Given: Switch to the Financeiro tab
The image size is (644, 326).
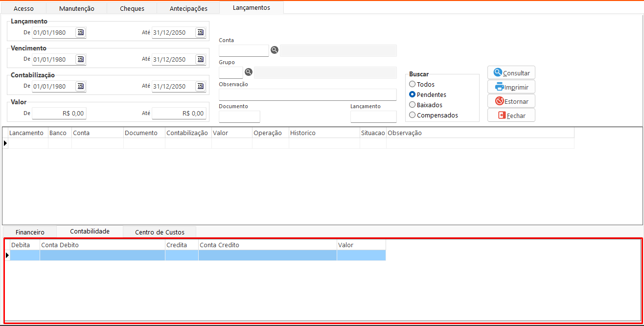Looking at the screenshot, I should pyautogui.click(x=30, y=232).
